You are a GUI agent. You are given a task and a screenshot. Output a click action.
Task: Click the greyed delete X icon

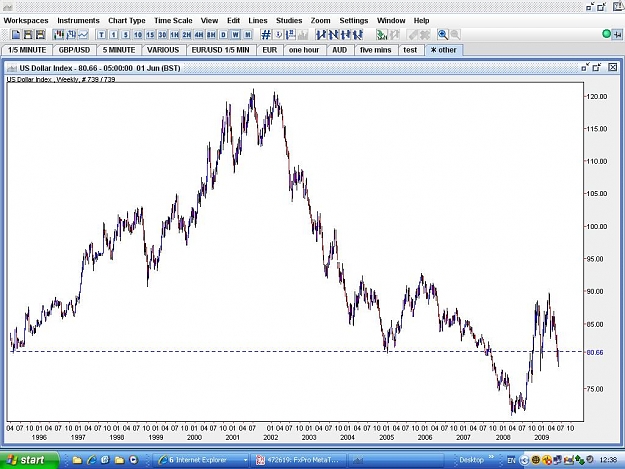pyautogui.click(x=425, y=35)
